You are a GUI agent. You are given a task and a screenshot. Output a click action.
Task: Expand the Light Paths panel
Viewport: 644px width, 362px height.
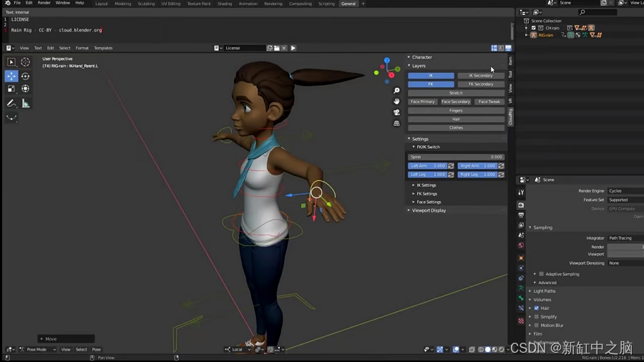click(x=545, y=291)
